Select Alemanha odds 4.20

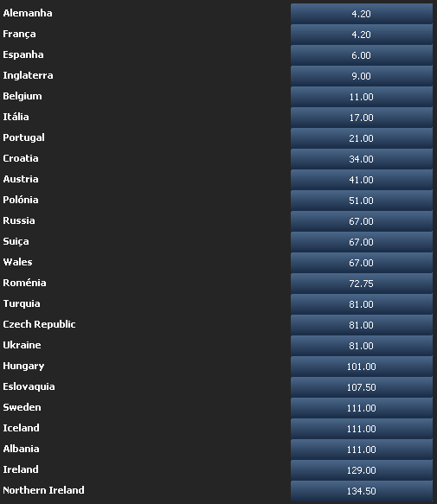tap(362, 14)
